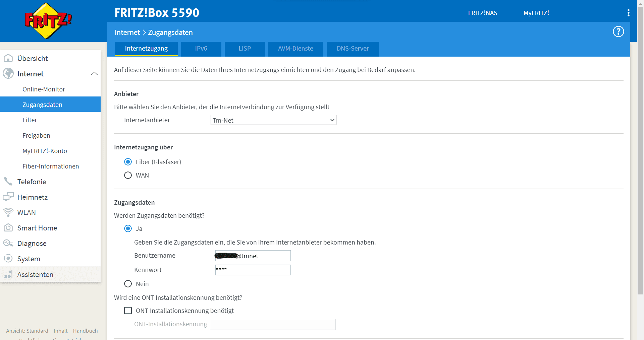Screen dimensions: 644x340
Task: Switch to the Internetzugang tab
Action: pyautogui.click(x=146, y=49)
